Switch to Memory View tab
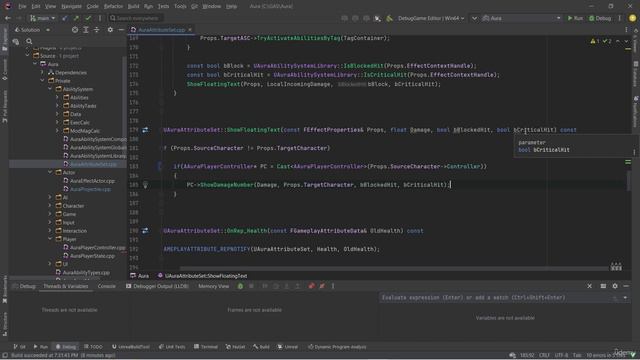 coord(213,286)
